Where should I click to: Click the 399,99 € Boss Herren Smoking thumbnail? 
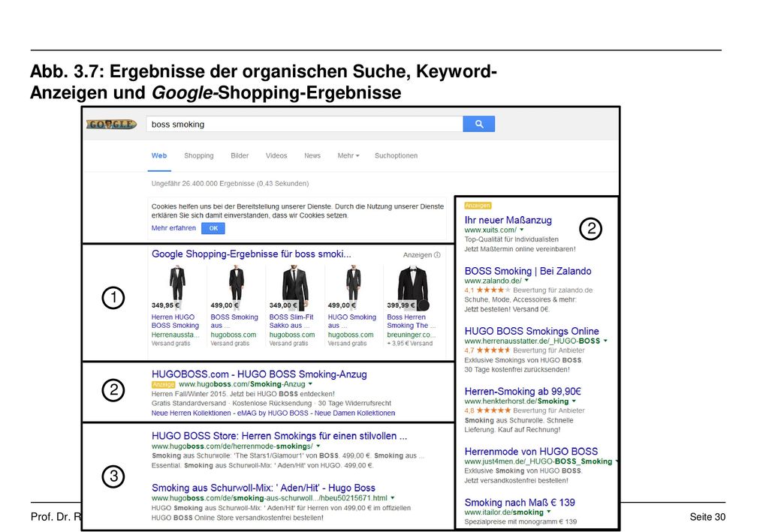click(x=412, y=287)
